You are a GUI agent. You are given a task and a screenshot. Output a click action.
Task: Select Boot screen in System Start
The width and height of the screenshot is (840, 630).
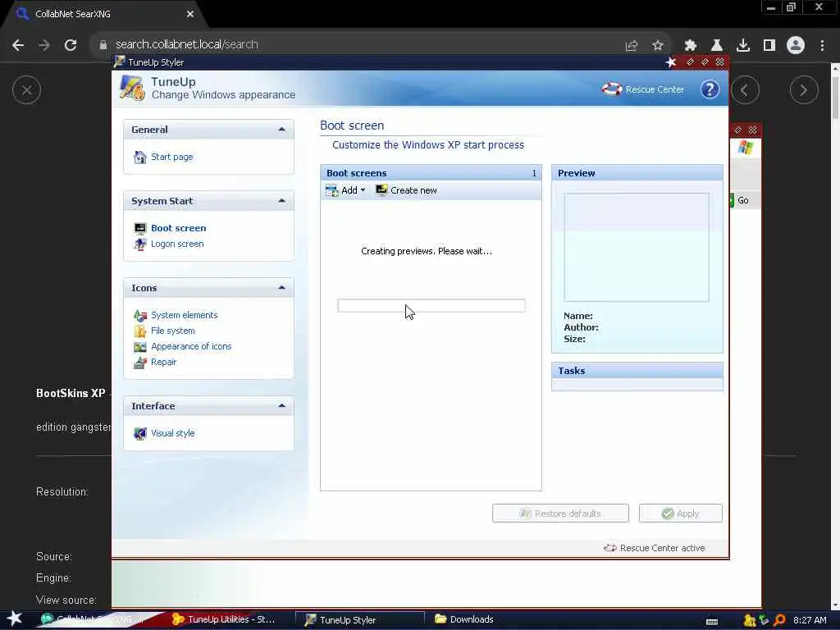178,228
